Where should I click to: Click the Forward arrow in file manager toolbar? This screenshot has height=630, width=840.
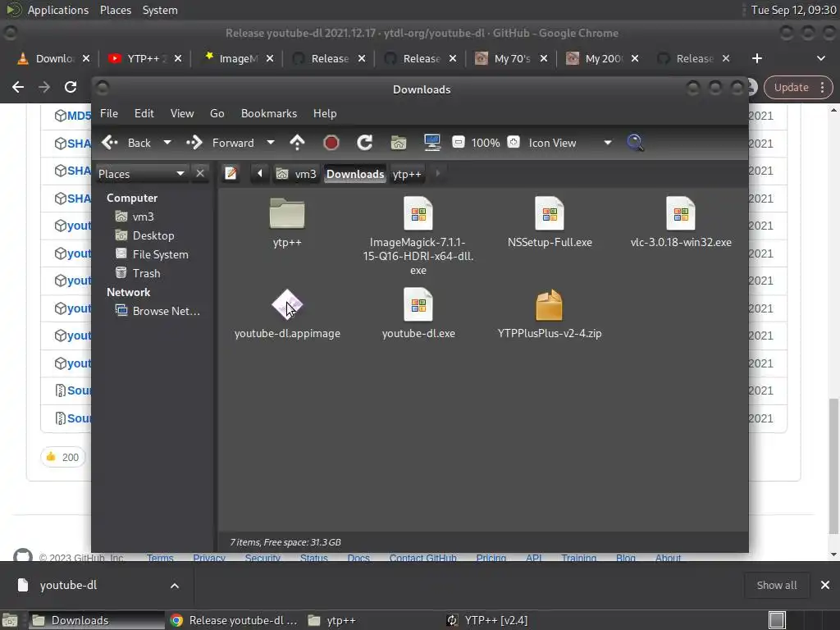click(194, 143)
